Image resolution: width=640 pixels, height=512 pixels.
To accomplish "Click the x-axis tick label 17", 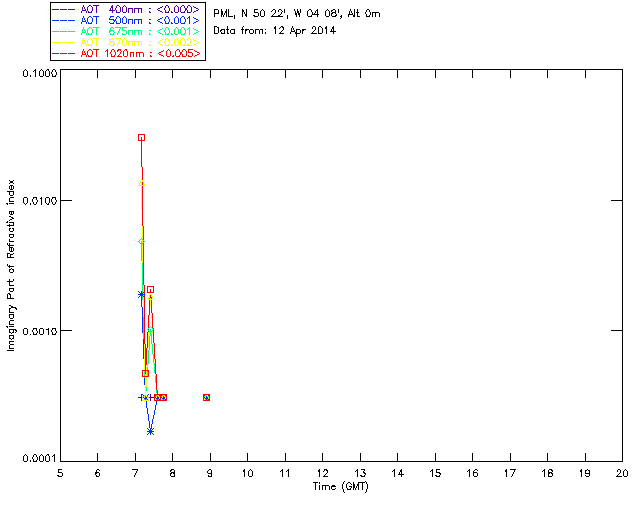I will [510, 473].
